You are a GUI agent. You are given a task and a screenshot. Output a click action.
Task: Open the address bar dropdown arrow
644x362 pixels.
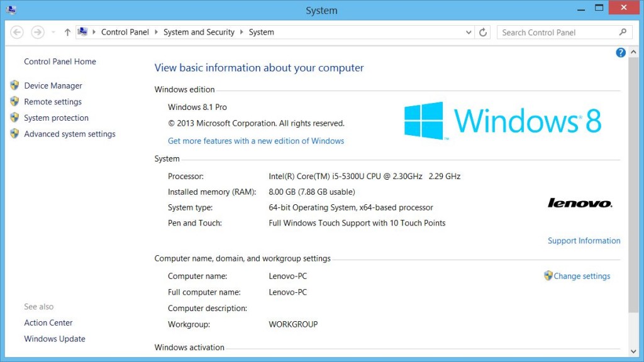(468, 32)
